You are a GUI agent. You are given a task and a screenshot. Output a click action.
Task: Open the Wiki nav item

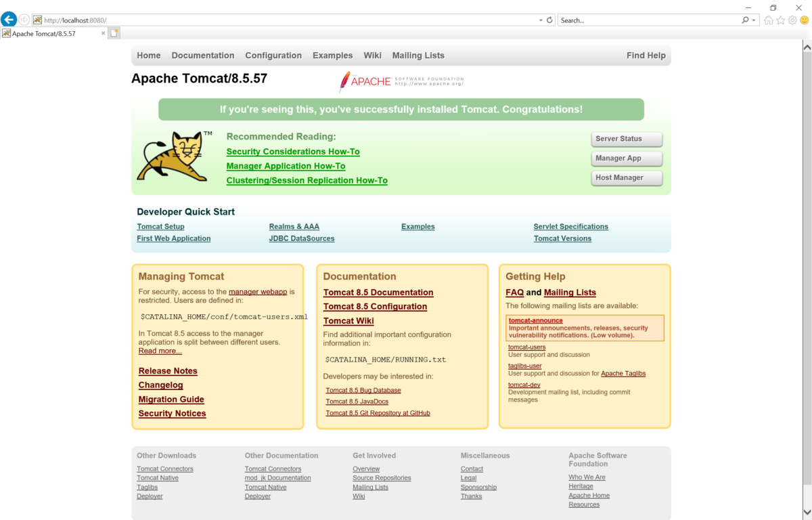(372, 56)
